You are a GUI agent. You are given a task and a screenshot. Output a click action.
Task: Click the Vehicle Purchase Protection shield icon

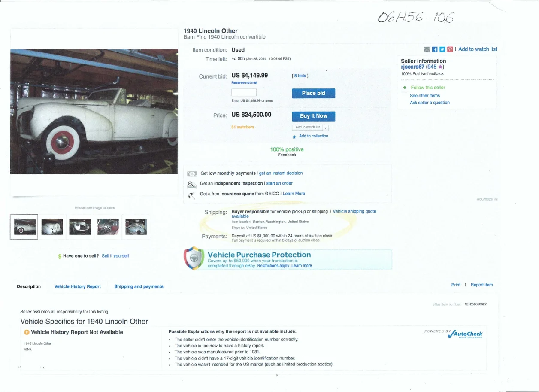(x=194, y=258)
